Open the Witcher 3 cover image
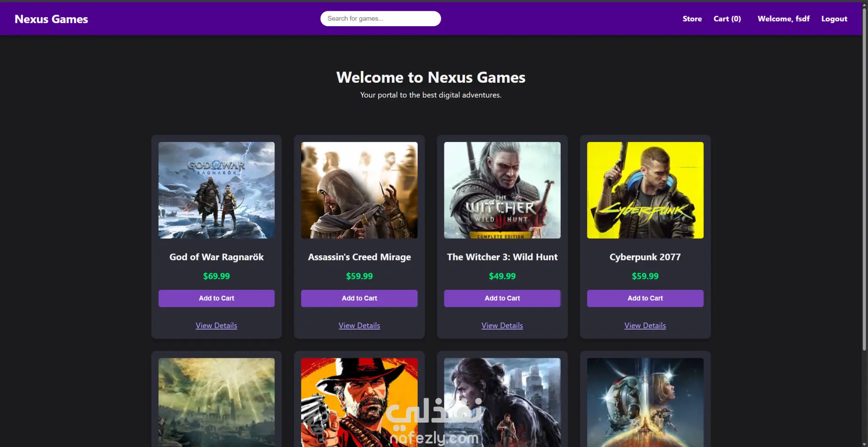868x447 pixels. coord(502,190)
